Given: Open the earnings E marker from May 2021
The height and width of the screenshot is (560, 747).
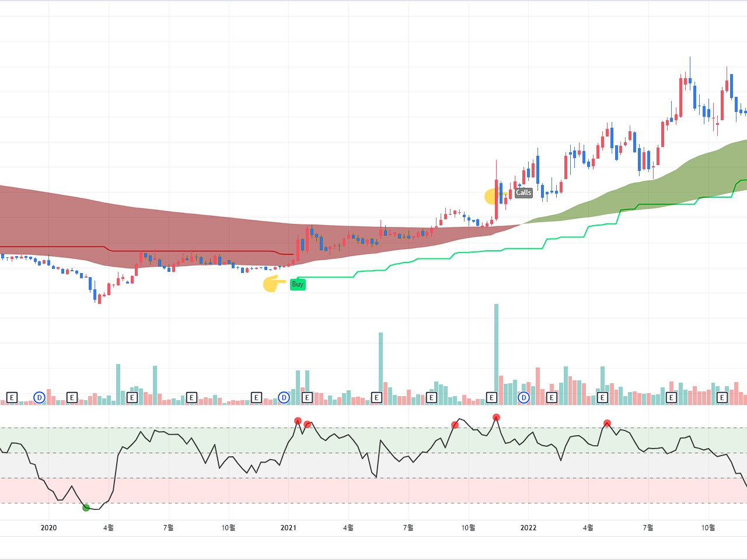Looking at the screenshot, I should click(376, 398).
